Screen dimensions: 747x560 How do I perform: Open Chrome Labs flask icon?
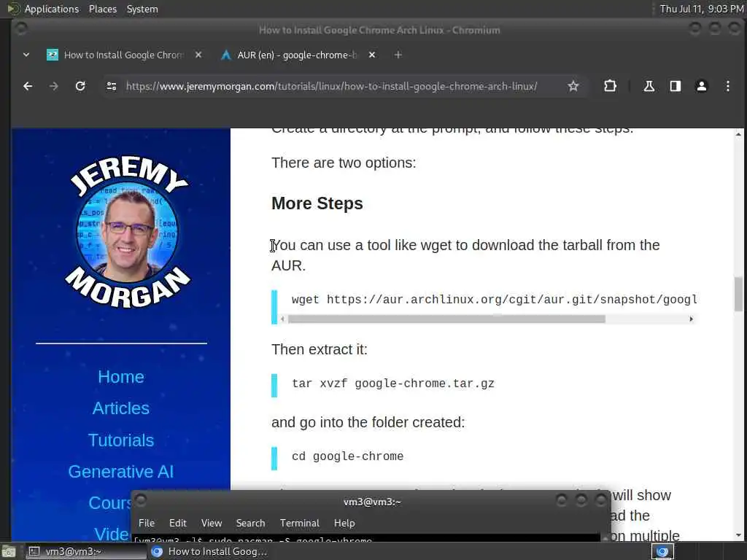click(649, 86)
